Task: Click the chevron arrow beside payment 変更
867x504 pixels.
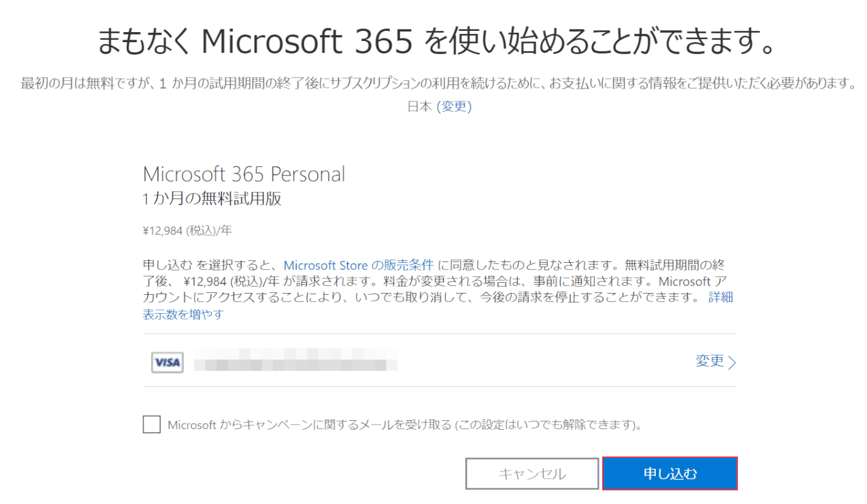Action: pos(732,362)
